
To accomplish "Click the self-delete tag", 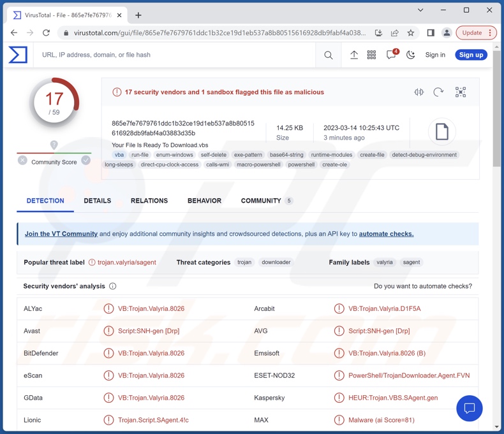I will coord(214,155).
